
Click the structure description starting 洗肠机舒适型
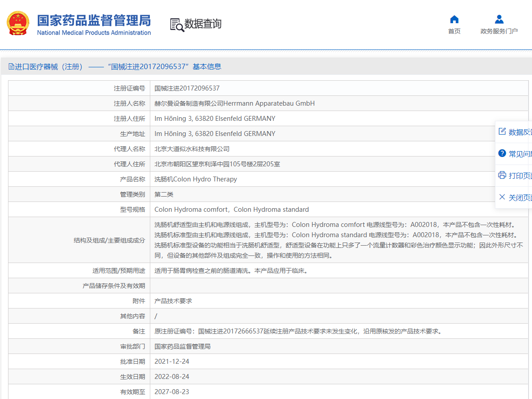[338, 240]
